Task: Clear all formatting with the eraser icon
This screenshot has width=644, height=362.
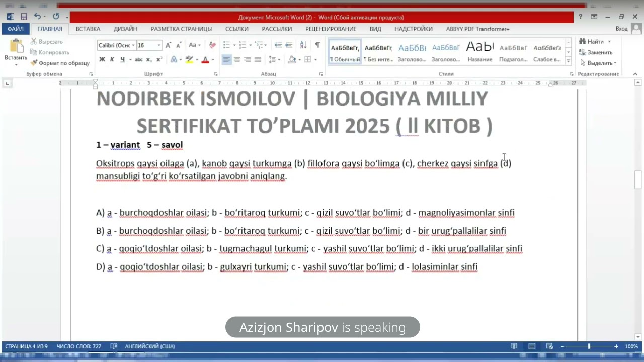Action: 212,45
